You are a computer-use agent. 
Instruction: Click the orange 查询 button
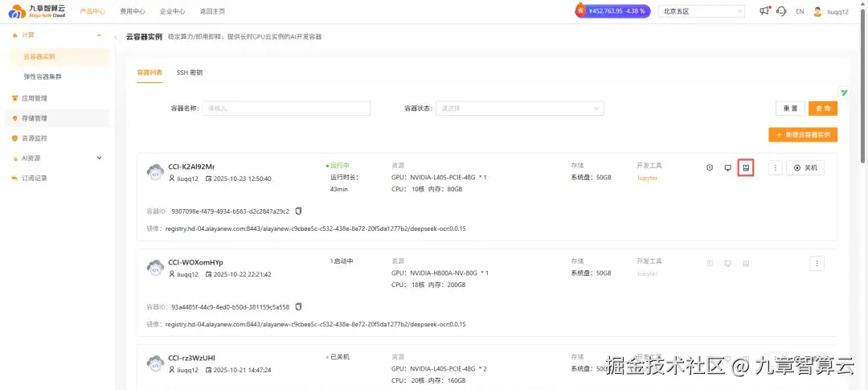pyautogui.click(x=823, y=109)
